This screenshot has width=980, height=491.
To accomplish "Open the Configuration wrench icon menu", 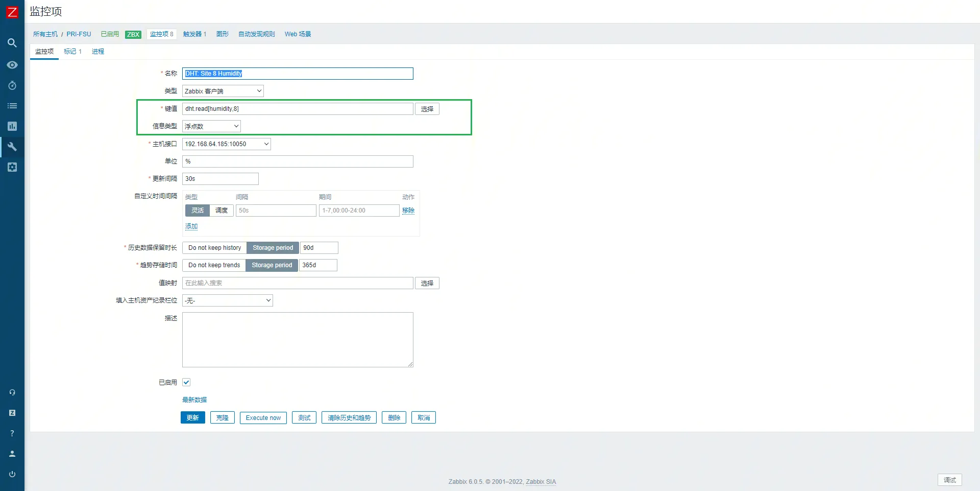I will click(12, 147).
